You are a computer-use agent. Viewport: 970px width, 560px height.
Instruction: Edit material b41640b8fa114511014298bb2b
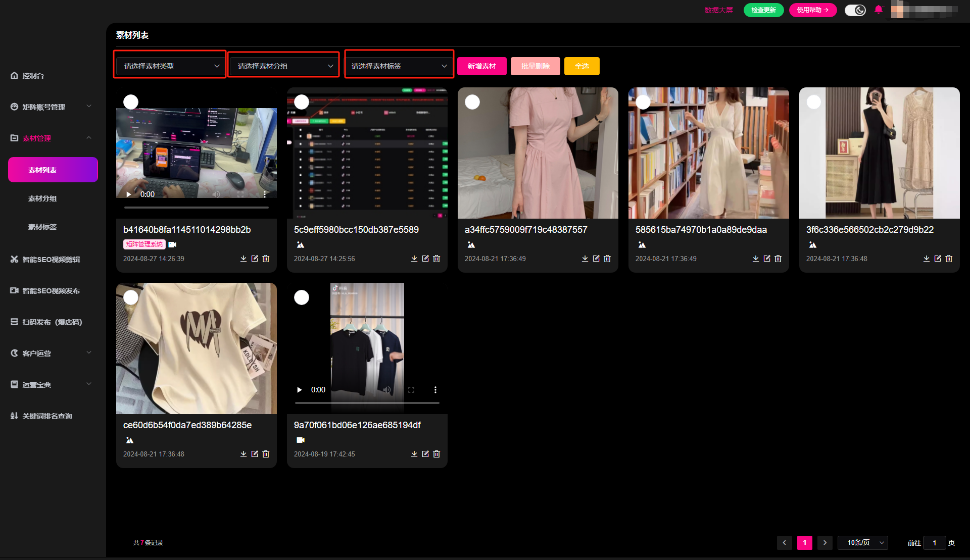point(255,259)
